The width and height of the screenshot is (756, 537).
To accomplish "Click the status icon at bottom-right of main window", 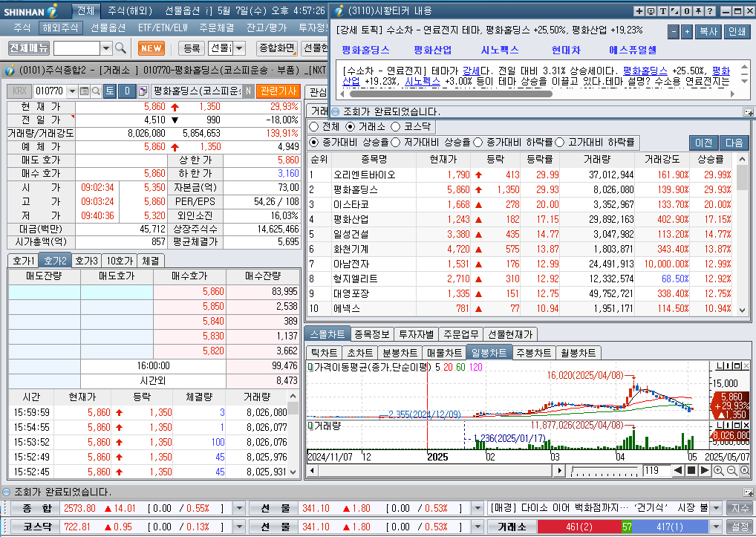I will coord(748,492).
